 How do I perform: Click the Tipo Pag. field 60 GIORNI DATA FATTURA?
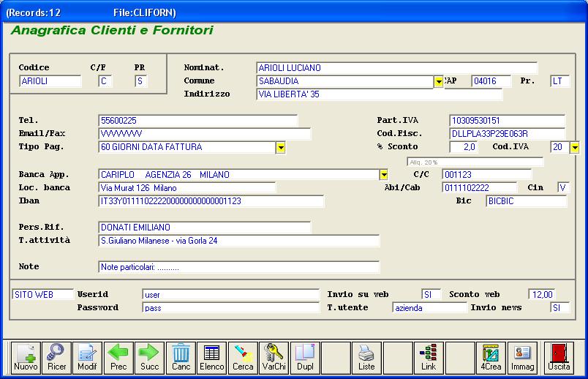(187, 147)
